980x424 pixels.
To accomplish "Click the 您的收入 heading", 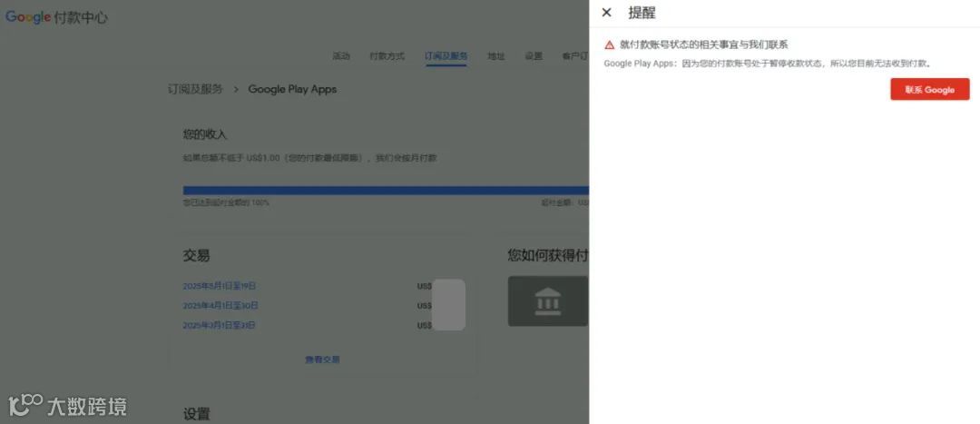I will (205, 134).
